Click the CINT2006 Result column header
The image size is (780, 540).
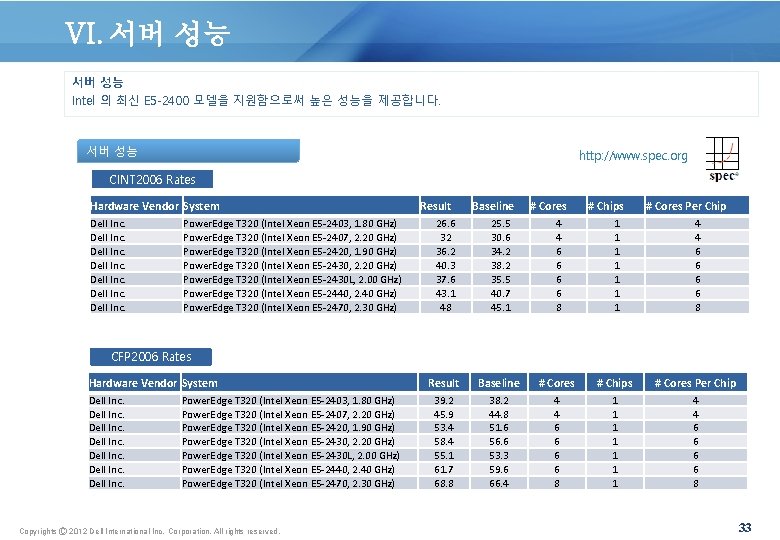click(x=445, y=206)
